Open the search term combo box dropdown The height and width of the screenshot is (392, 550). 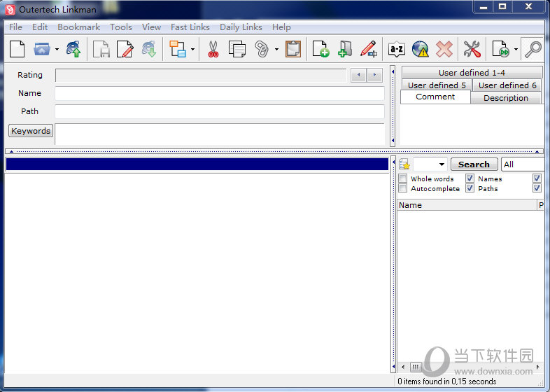pyautogui.click(x=442, y=164)
